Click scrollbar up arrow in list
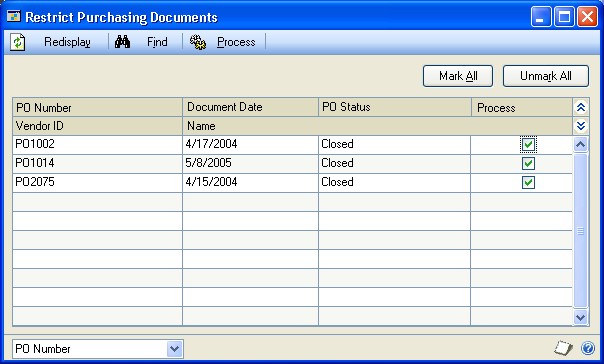The width and height of the screenshot is (604, 364). pos(581,144)
